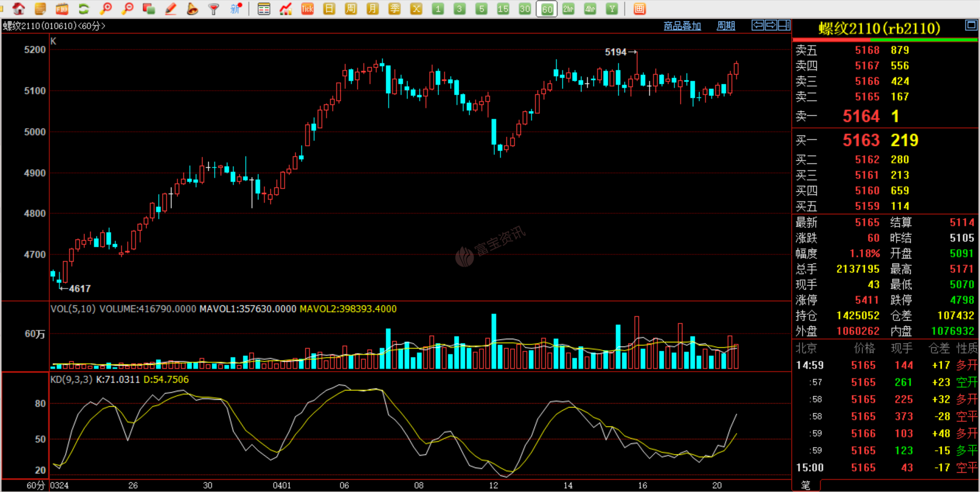This screenshot has height=492, width=980.
Task: Click the 螺纹2110(010610)<60分> chart title
Action: coord(54,26)
